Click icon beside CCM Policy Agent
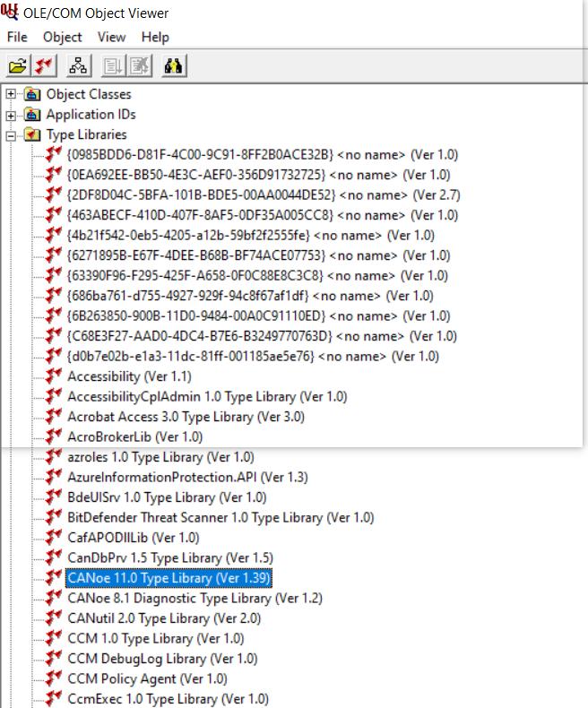The height and width of the screenshot is (708, 588). (54, 678)
